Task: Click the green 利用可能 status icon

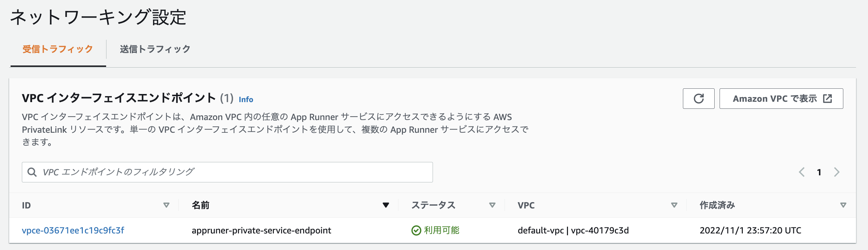Action: 416,230
